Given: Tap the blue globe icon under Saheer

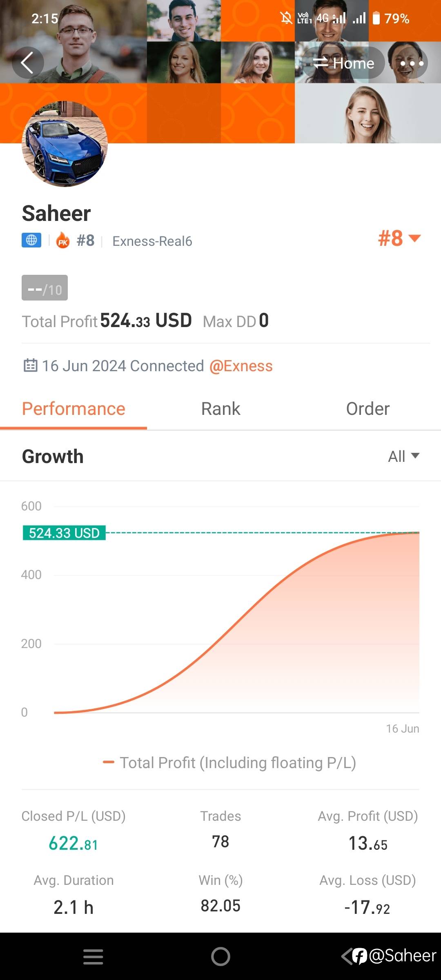Looking at the screenshot, I should (x=31, y=240).
